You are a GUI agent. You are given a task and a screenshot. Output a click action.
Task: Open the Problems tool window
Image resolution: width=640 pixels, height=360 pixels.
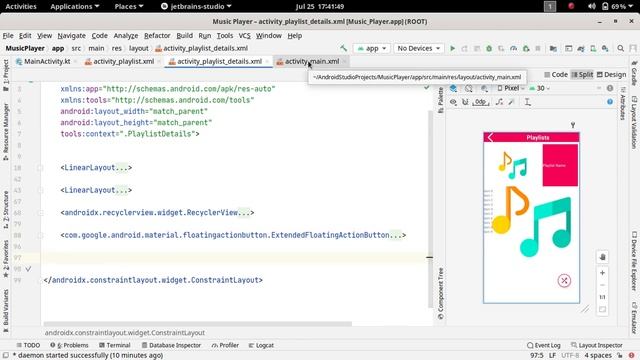69,345
